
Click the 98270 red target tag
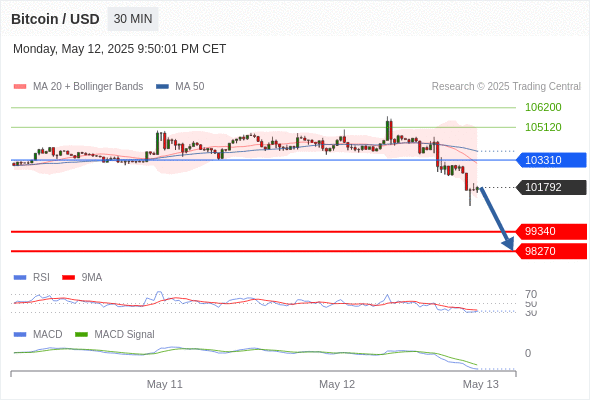coord(551,251)
